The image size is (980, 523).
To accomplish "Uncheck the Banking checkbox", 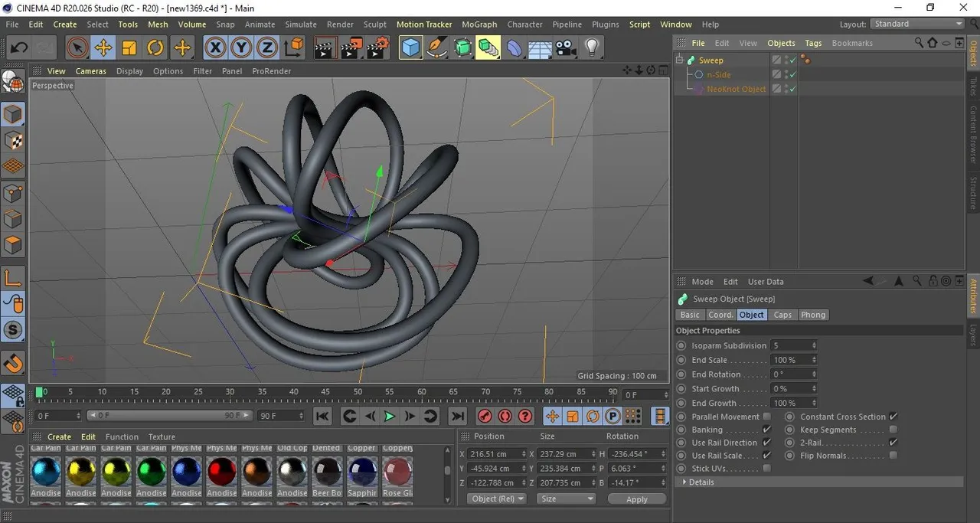I will pos(766,430).
